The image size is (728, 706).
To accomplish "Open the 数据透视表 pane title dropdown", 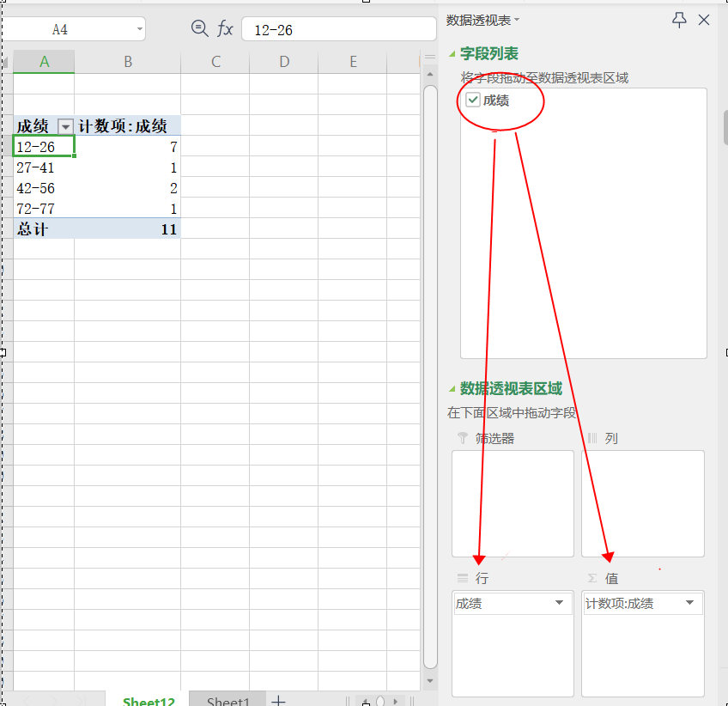I will [517, 20].
